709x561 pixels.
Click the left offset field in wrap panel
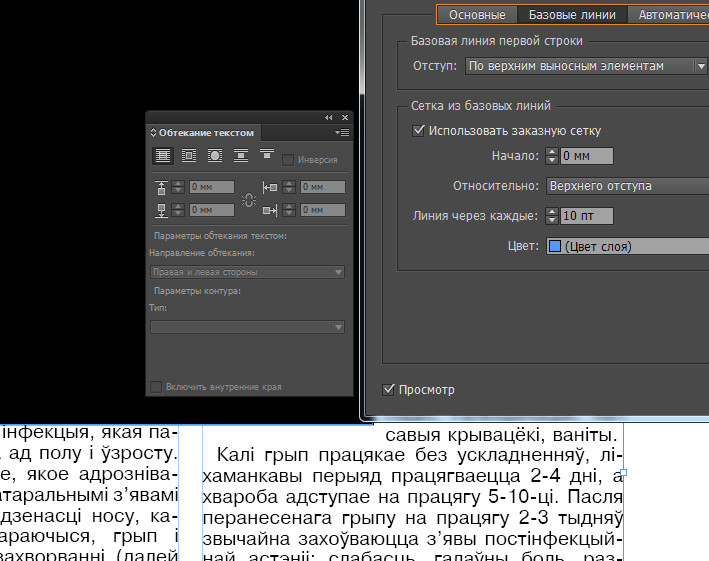point(323,187)
